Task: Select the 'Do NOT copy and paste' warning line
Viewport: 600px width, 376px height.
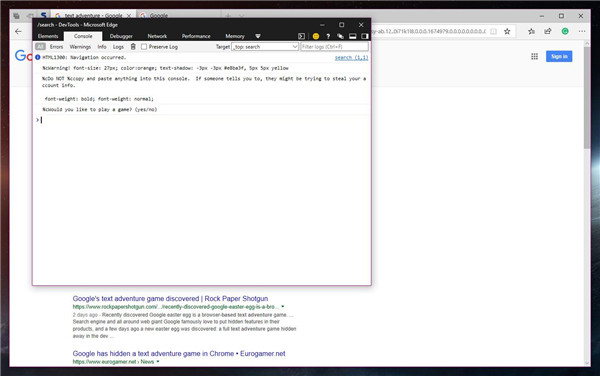Action: (204, 82)
